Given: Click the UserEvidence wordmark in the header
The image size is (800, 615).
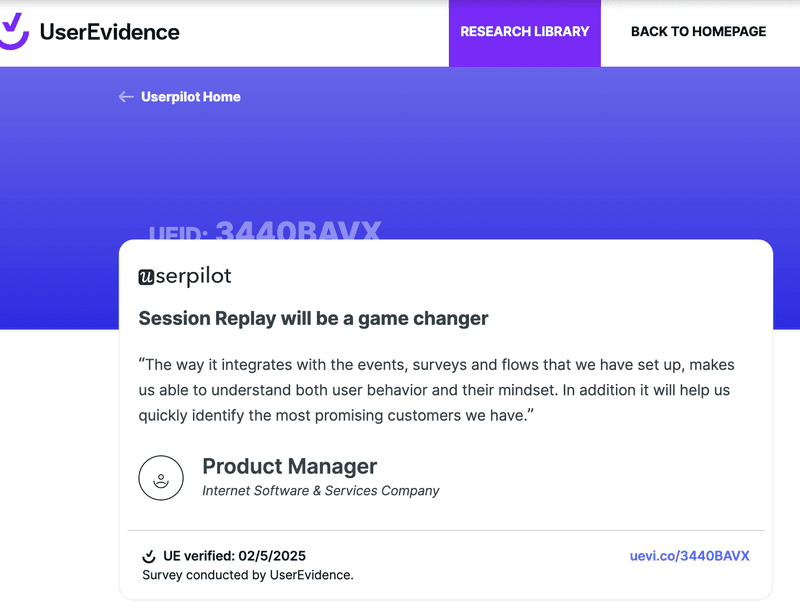Looking at the screenshot, I should point(108,31).
